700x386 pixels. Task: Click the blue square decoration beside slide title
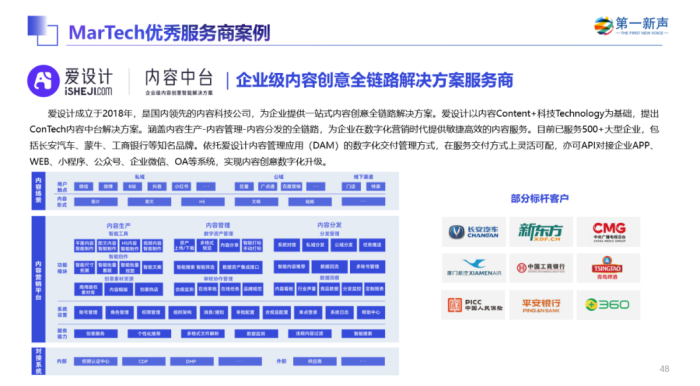coord(42,30)
